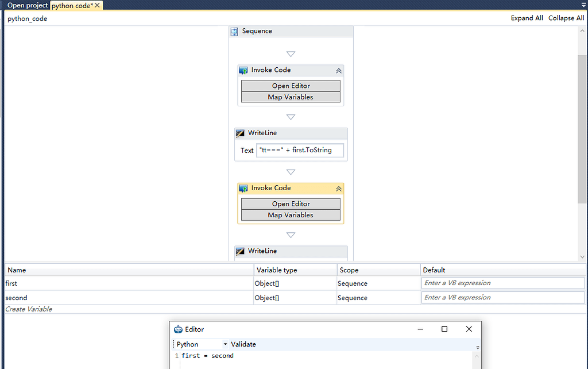Click the Sequence activity icon
588x369 pixels.
(234, 32)
